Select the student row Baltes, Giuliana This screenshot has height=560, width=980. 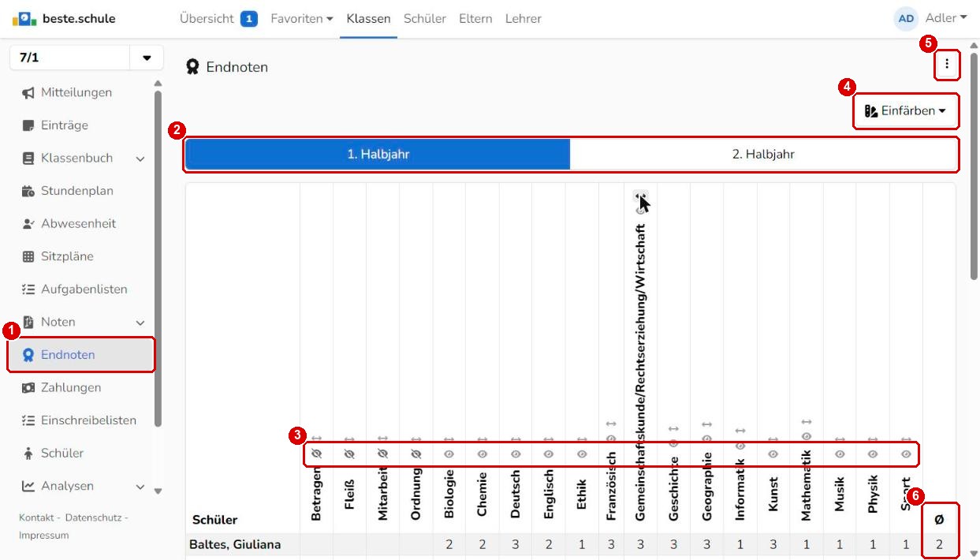click(x=572, y=544)
